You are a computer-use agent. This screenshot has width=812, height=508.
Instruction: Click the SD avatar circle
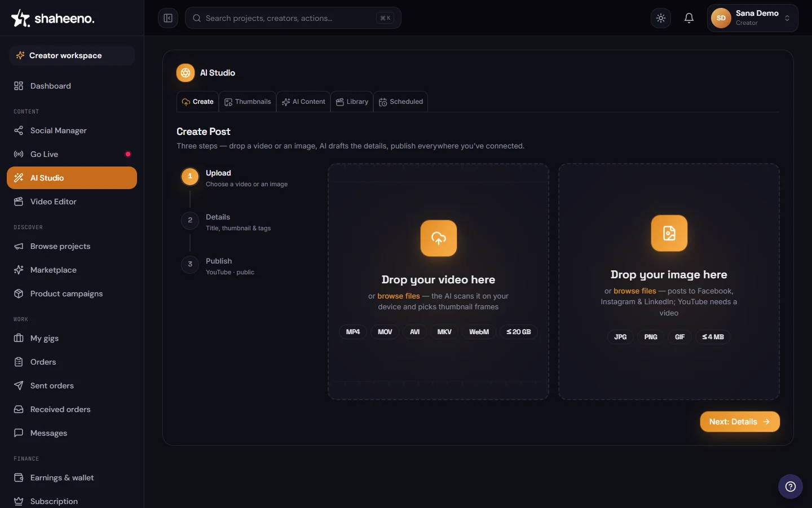coord(721,18)
